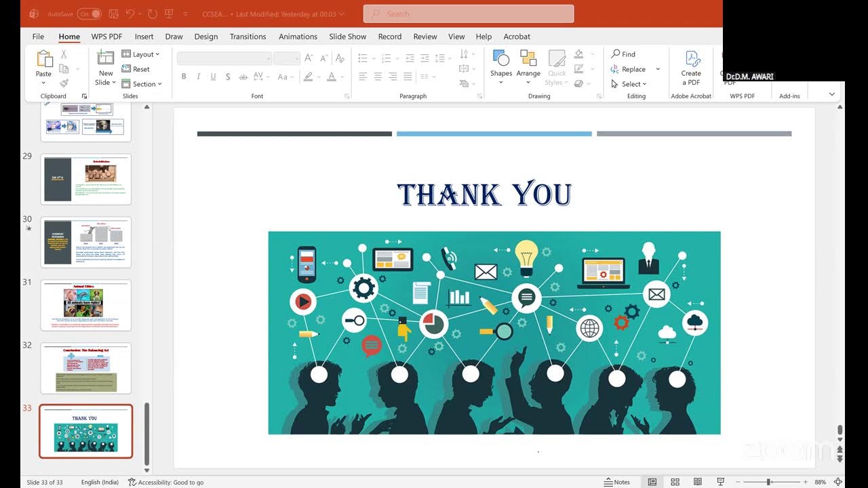868x488 pixels.
Task: Expand the Replace dropdown arrow
Action: coord(658,69)
